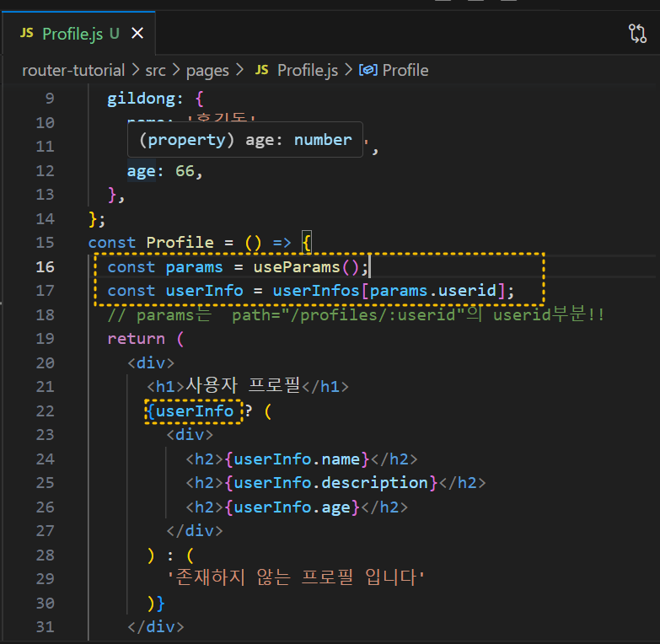Click the hover tooltip showing age: number
Viewport: 660px width, 644px height.
[x=245, y=139]
